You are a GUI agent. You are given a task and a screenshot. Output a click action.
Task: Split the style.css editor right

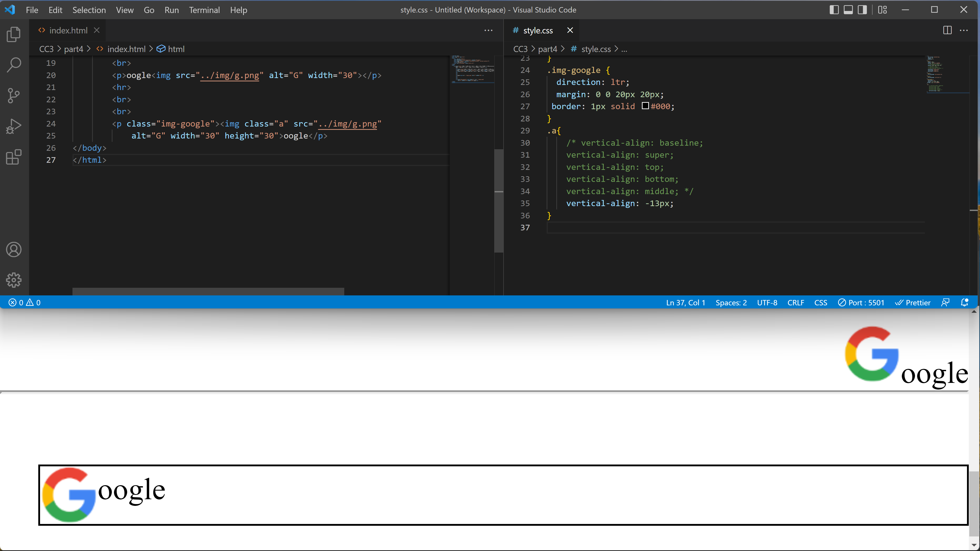(x=947, y=30)
